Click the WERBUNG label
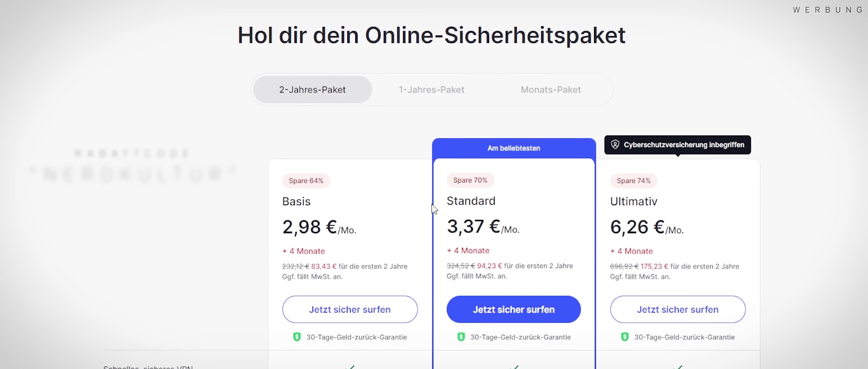The height and width of the screenshot is (369, 868). click(828, 10)
